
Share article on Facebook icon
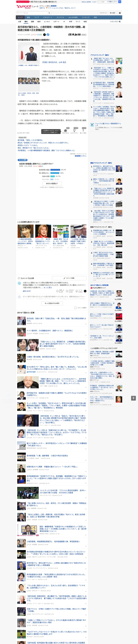click(48, 35)
